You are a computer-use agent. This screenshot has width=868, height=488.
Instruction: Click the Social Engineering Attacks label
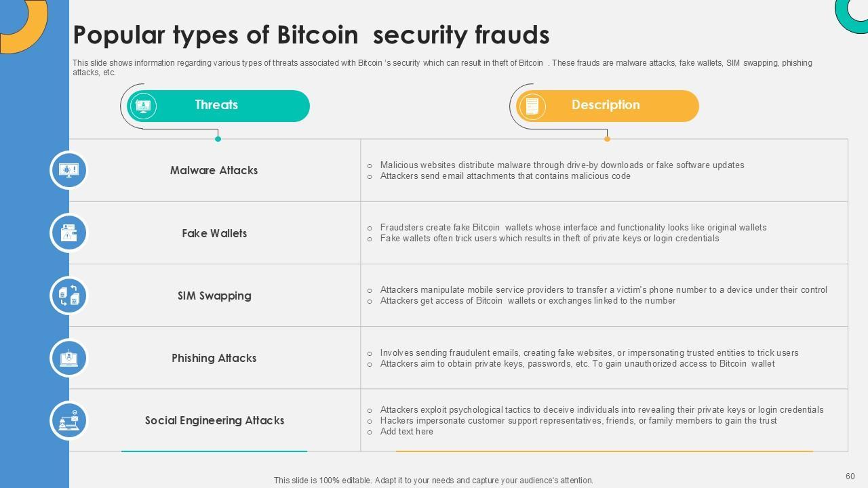214,420
